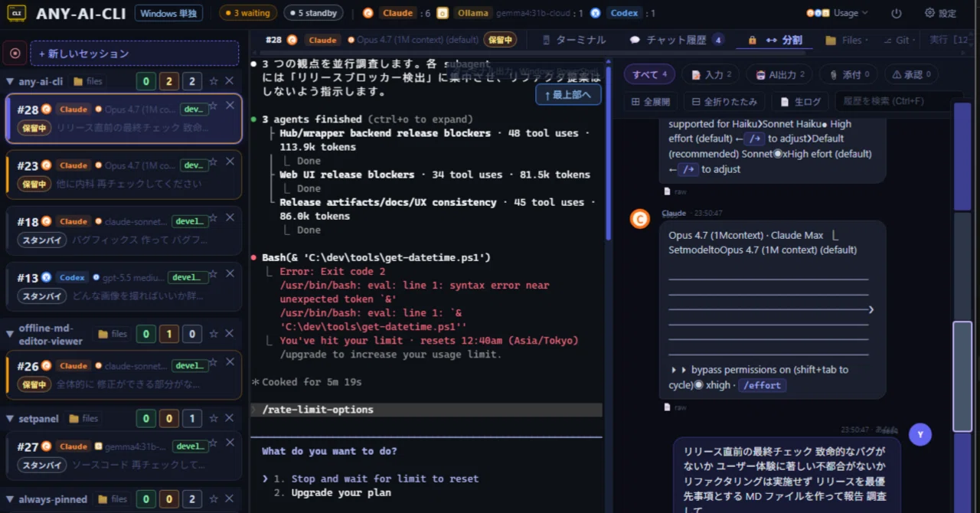Click the Claude agent count badge in header
980x513 pixels.
pos(397,13)
